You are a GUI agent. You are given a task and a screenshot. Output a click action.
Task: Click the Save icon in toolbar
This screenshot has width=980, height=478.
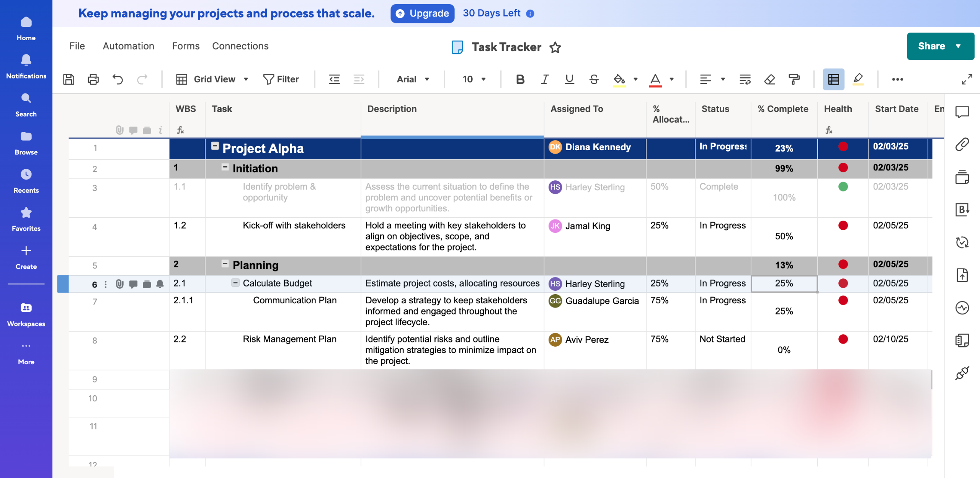(x=69, y=79)
